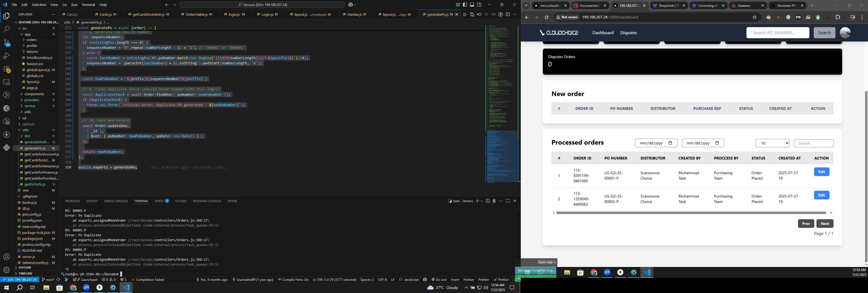868x293 pixels.
Task: Edit order 112-4391199-9481080
Action: click(x=821, y=172)
